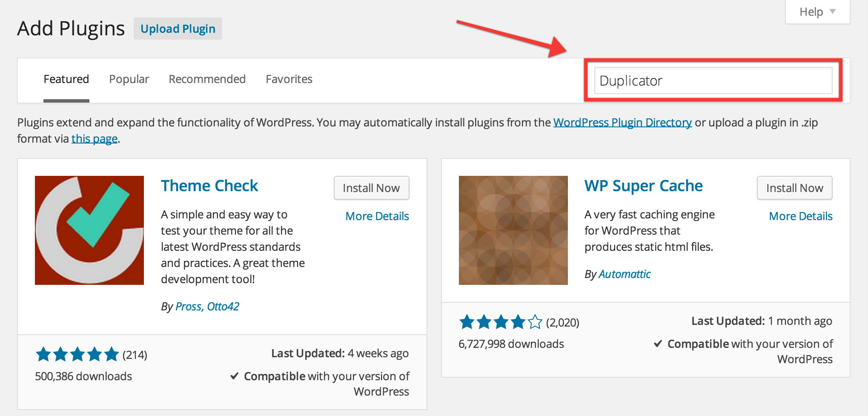Open the WordPress Plugin Directory link
Viewport: 868px width, 416px height.
(x=622, y=123)
